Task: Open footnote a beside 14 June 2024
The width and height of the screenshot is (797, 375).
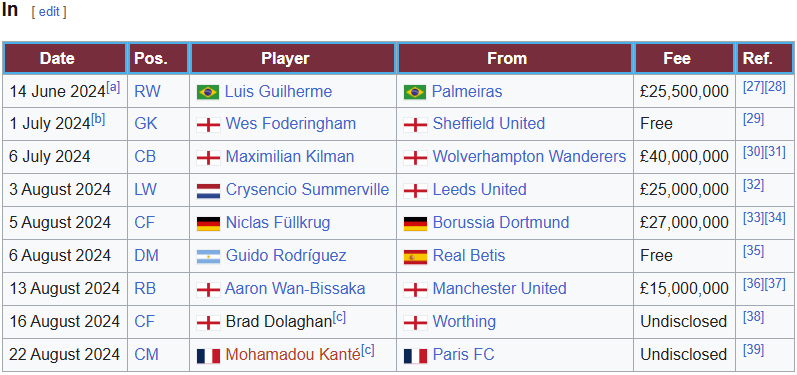Action: click(x=113, y=87)
